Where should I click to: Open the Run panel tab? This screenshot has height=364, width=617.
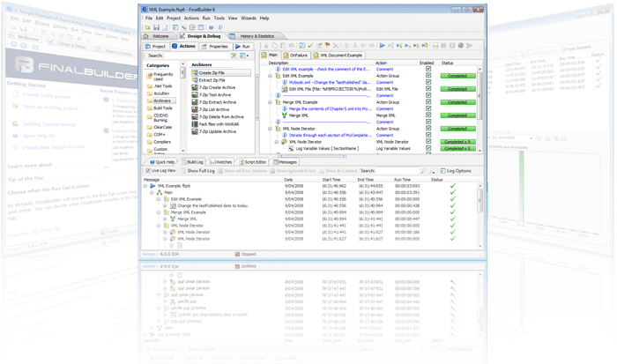[242, 46]
